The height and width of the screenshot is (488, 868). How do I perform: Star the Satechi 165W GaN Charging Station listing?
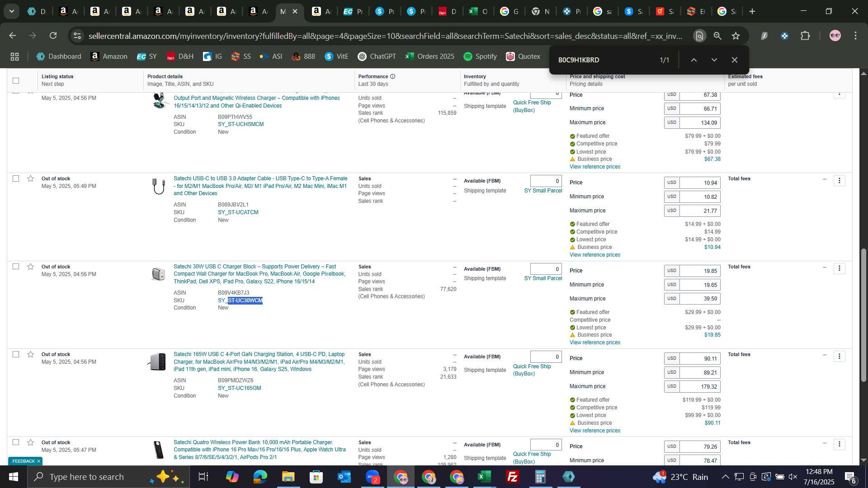coord(30,354)
